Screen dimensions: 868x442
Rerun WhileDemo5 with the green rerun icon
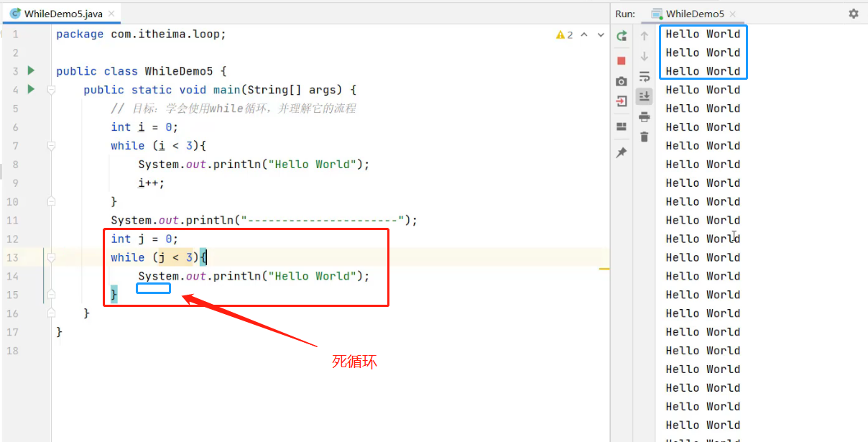[x=622, y=35]
